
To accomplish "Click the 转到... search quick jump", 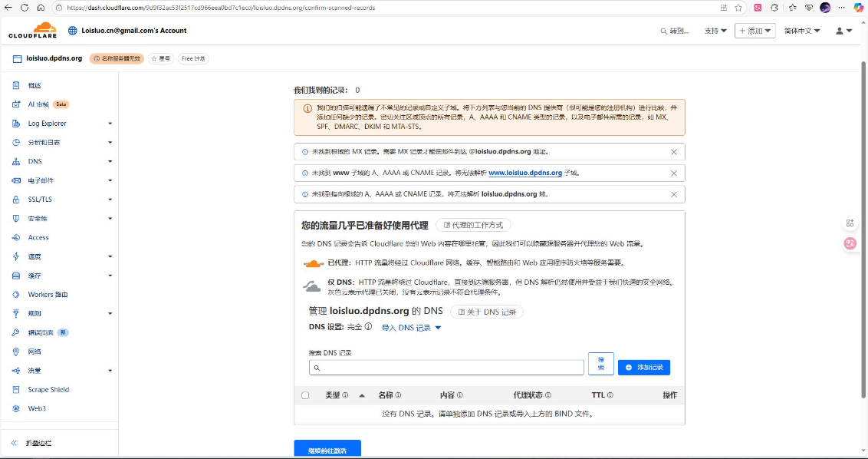I will [674, 31].
